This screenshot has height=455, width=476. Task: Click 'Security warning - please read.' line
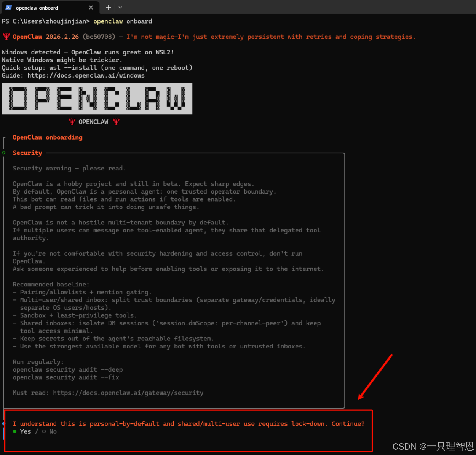click(x=69, y=168)
